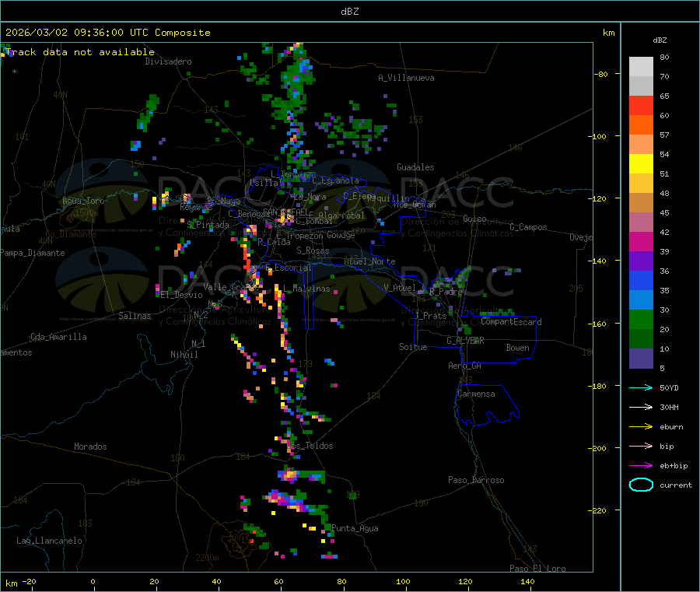Click the CompartEscard map label
The height and width of the screenshot is (592, 700).
pos(511,322)
